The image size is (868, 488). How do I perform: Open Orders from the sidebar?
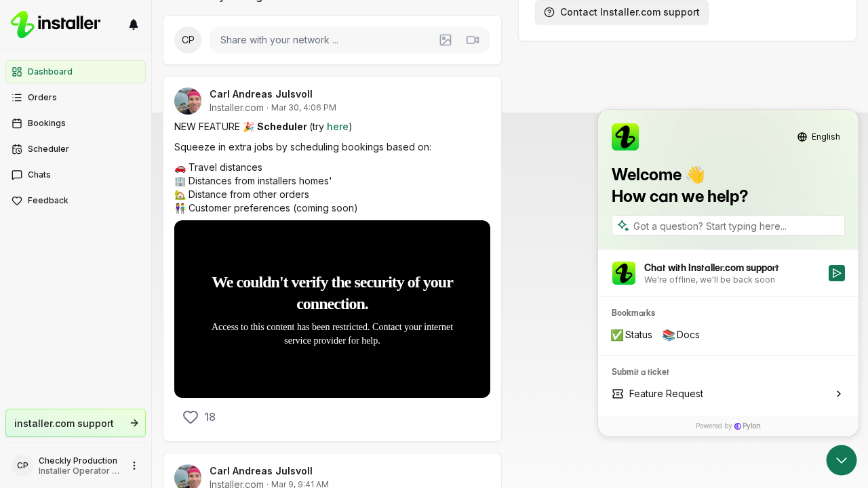(x=75, y=98)
